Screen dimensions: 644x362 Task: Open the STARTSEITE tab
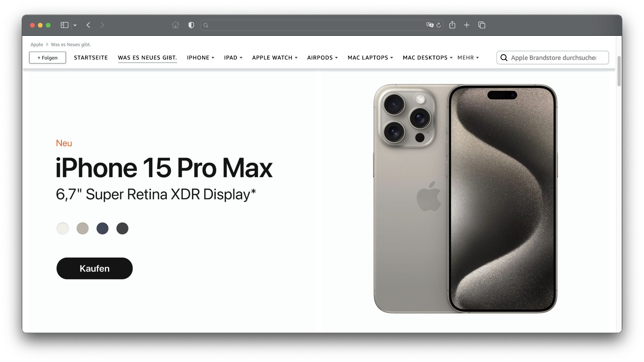(x=91, y=58)
